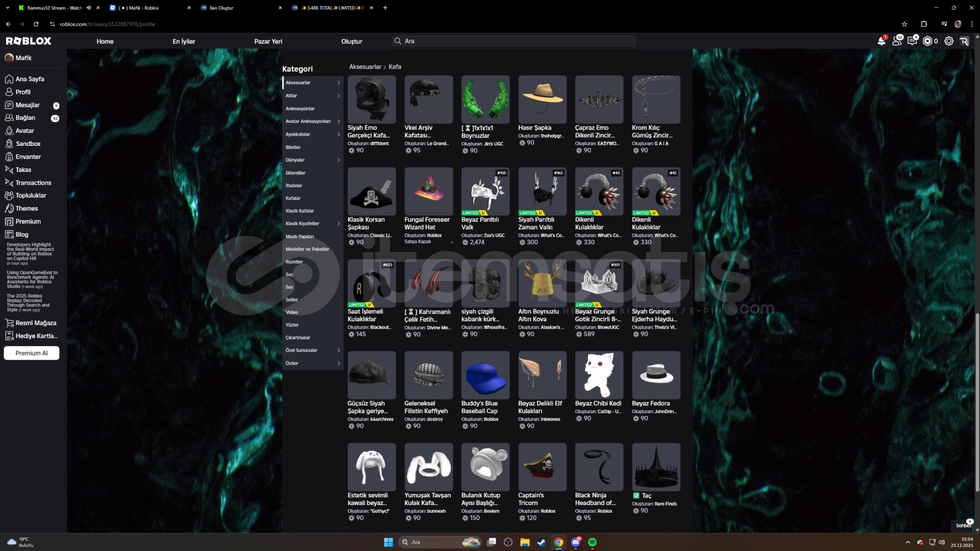Mute the Rammus53 Stream tab audio
Screen dimensions: 980x551
pyautogui.click(x=89, y=8)
